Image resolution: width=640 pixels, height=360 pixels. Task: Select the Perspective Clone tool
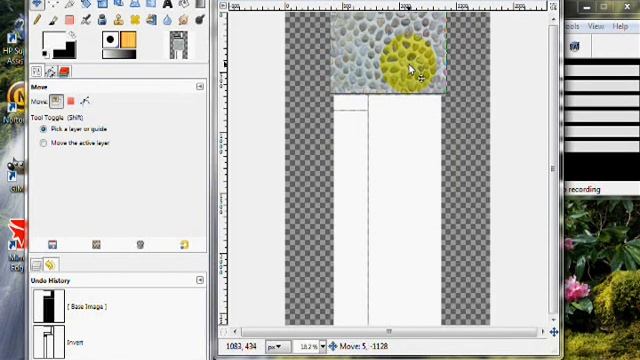151,19
